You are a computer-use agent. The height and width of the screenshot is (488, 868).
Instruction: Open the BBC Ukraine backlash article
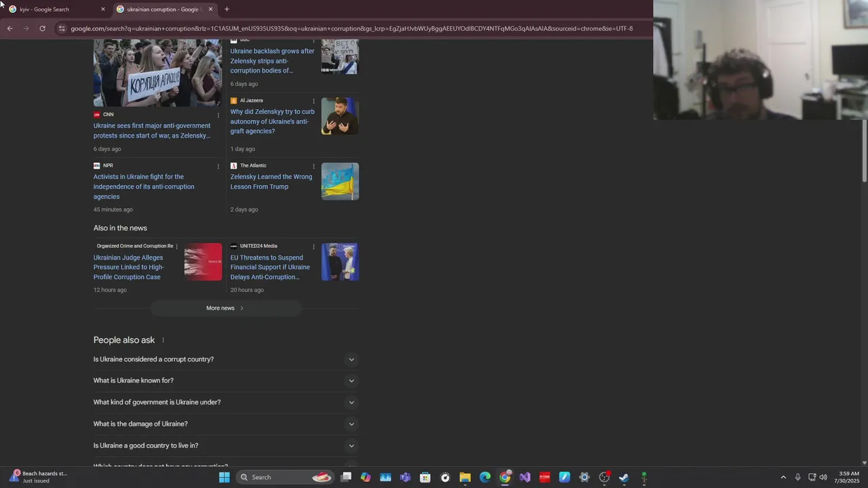[x=273, y=61]
